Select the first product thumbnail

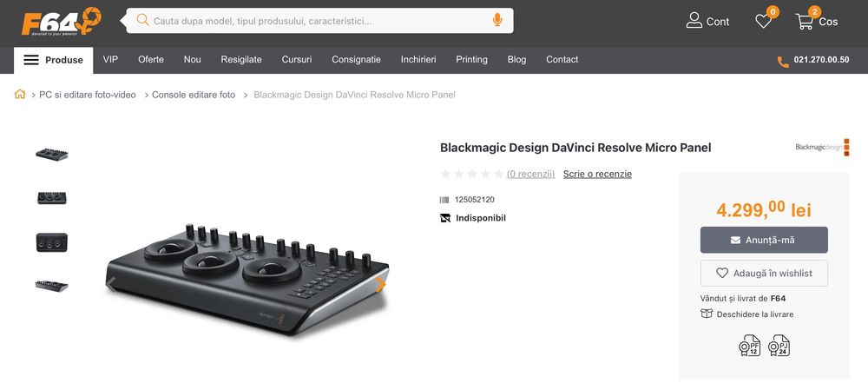[x=52, y=155]
